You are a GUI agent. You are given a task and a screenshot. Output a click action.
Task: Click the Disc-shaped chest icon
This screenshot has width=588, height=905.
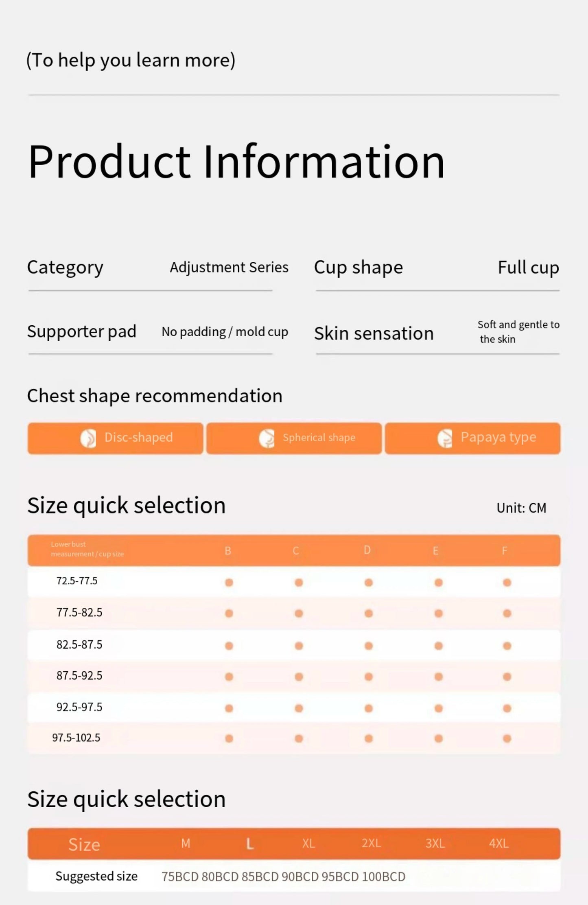click(x=88, y=438)
